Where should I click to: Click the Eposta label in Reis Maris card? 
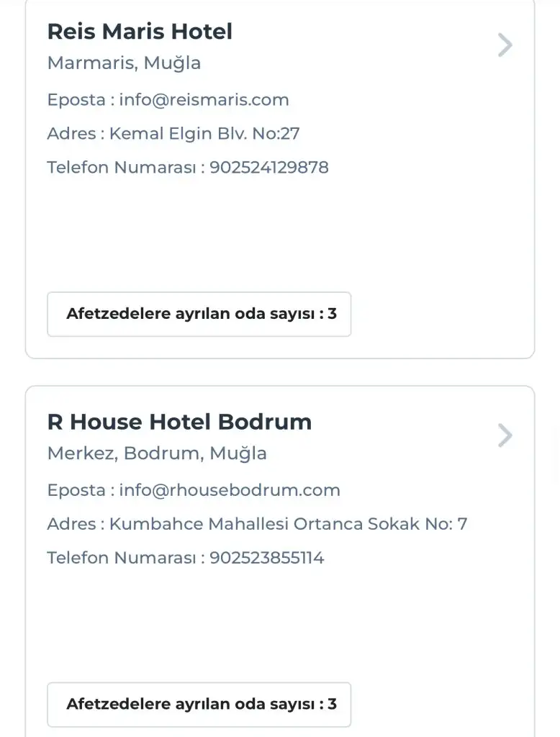click(x=76, y=100)
